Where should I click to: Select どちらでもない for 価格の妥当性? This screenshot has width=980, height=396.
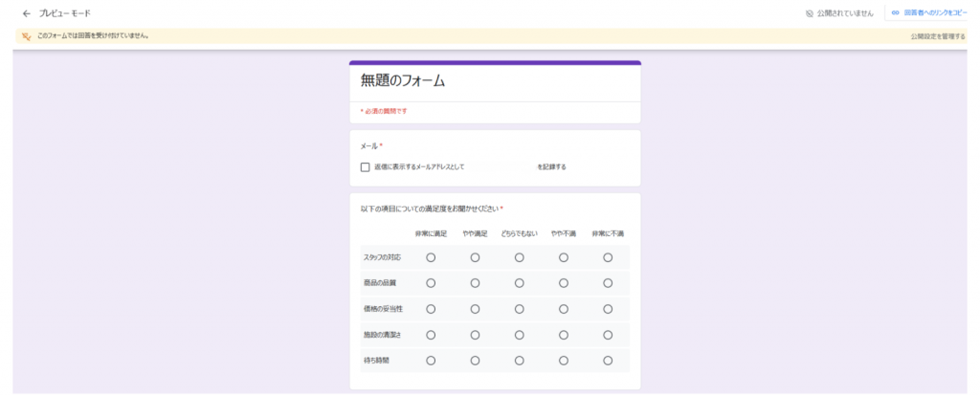520,309
